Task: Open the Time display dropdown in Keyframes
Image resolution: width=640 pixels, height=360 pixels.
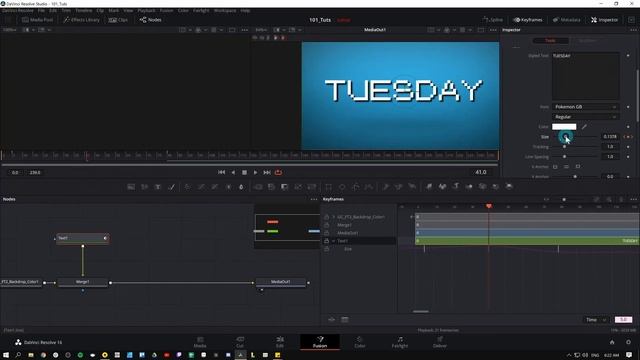Action: click(x=596, y=320)
